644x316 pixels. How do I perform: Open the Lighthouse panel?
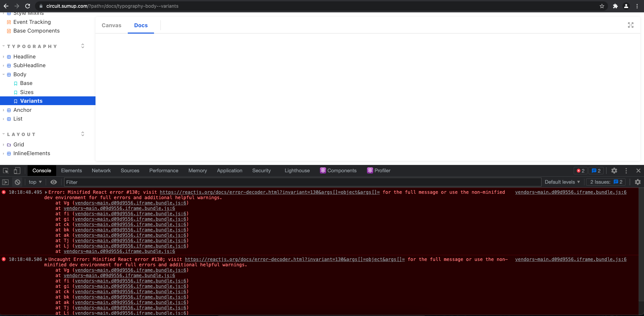point(297,171)
